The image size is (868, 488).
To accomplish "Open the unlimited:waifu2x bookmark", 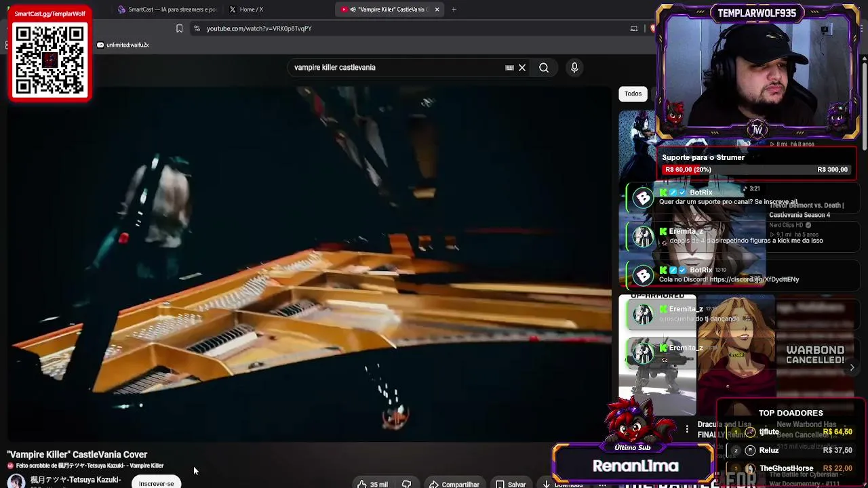I will tap(123, 45).
